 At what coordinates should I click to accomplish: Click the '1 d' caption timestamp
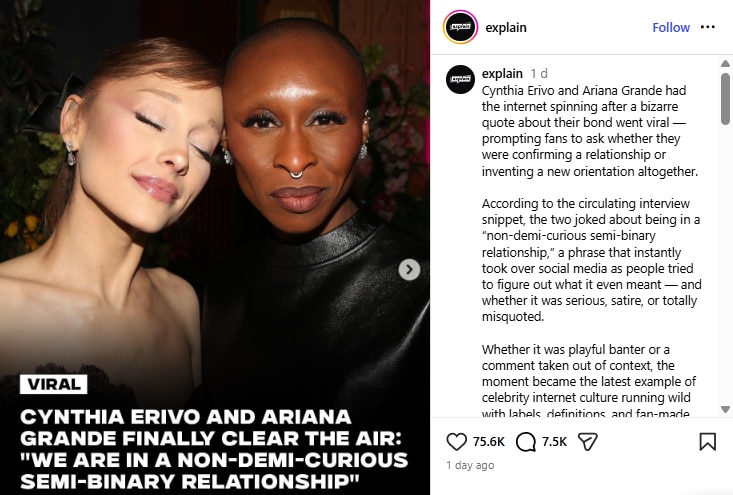pyautogui.click(x=539, y=74)
